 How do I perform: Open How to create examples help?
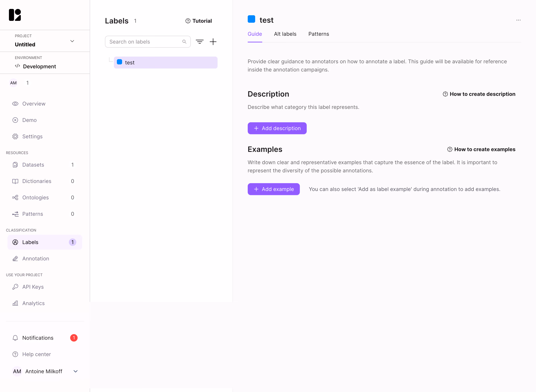(481, 149)
